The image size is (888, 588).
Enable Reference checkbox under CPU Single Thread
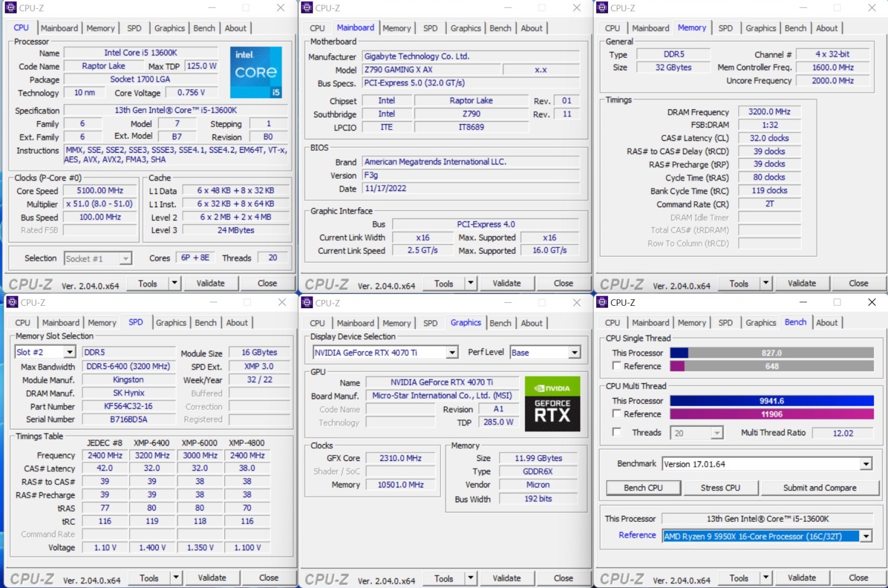(616, 366)
